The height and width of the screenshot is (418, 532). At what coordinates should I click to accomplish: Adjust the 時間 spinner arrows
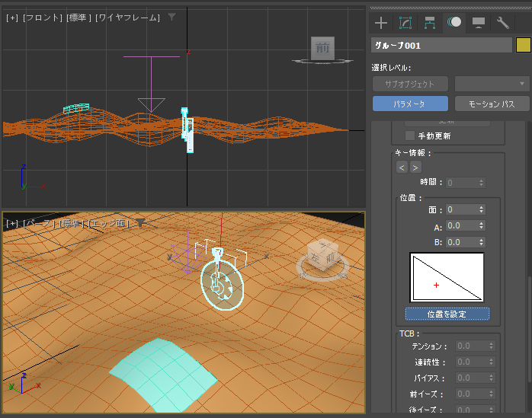point(481,183)
